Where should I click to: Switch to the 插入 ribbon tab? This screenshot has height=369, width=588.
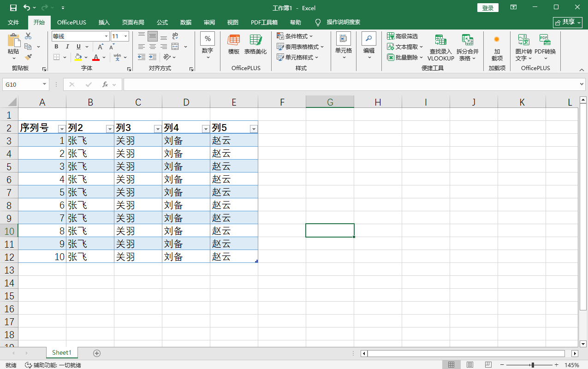click(x=104, y=22)
